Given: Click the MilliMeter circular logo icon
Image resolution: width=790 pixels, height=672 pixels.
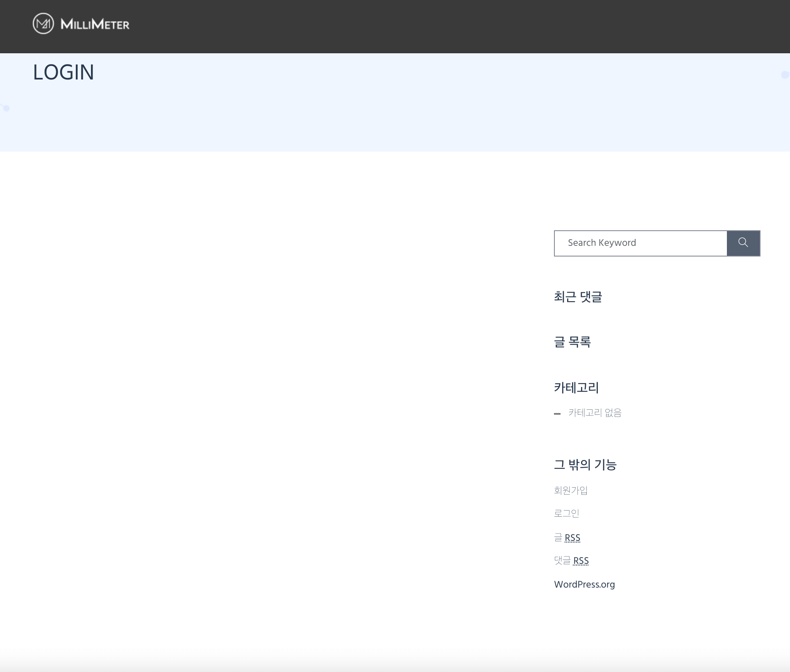Looking at the screenshot, I should 43,24.
